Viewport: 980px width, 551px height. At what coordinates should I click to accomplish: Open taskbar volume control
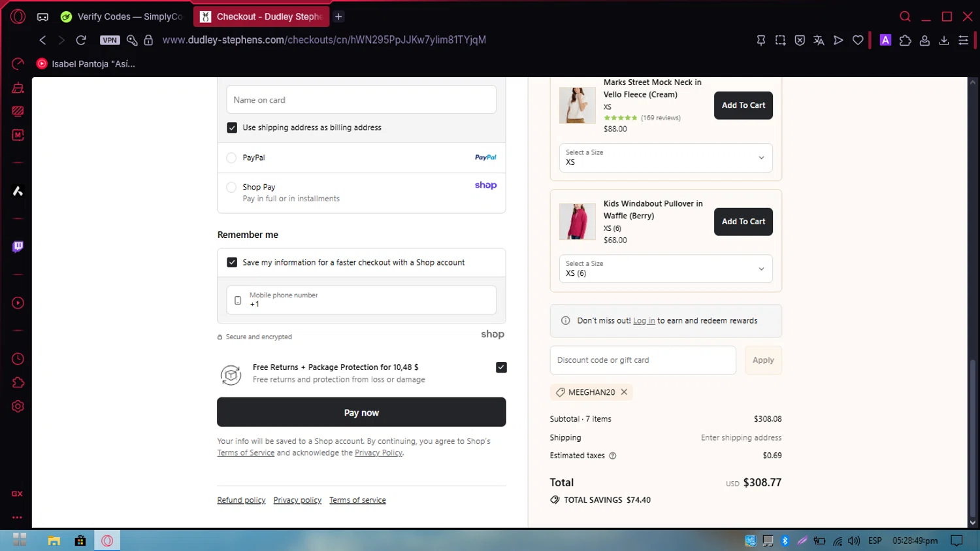(854, 541)
